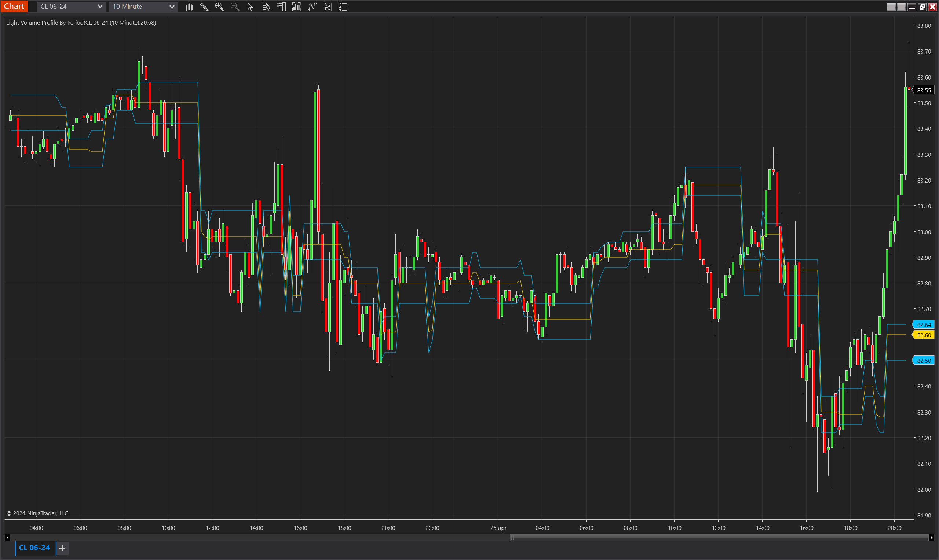Select the Light Volume Profile indicator label
This screenshot has height=560, width=939.
(x=81, y=23)
